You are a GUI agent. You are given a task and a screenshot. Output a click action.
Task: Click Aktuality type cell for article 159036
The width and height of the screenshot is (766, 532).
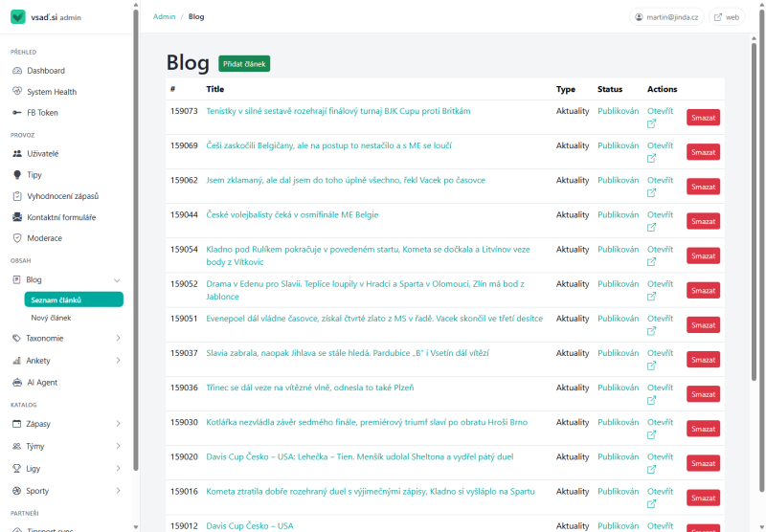point(572,388)
